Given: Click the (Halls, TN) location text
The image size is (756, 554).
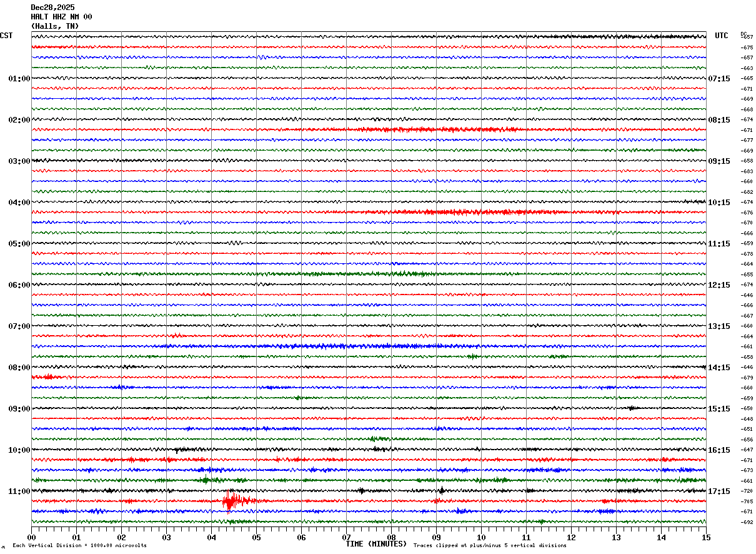Looking at the screenshot, I should [x=55, y=26].
